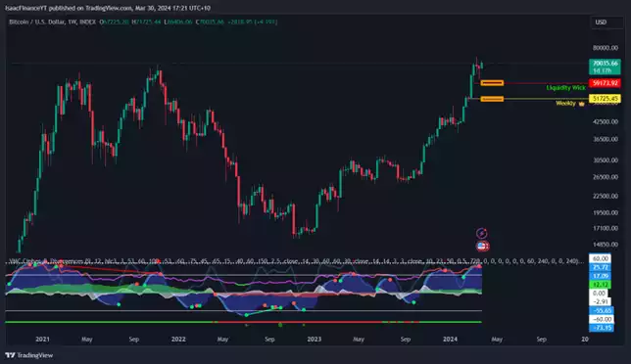Click the crown icon beside Weekly
Image resolution: width=631 pixels, height=364 pixels.
coord(581,104)
